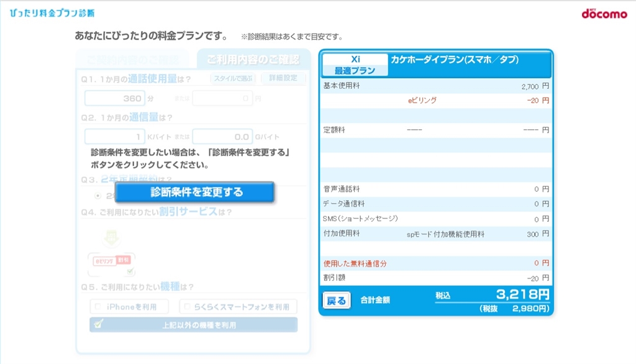
Task: Toggle the 上記以外の機種を利用 option
Action: tap(194, 325)
